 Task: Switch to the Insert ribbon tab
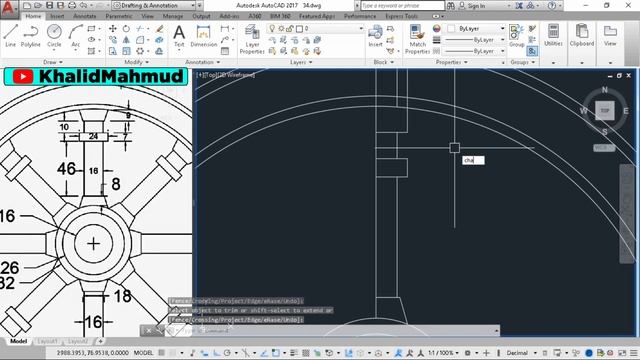click(x=57, y=16)
